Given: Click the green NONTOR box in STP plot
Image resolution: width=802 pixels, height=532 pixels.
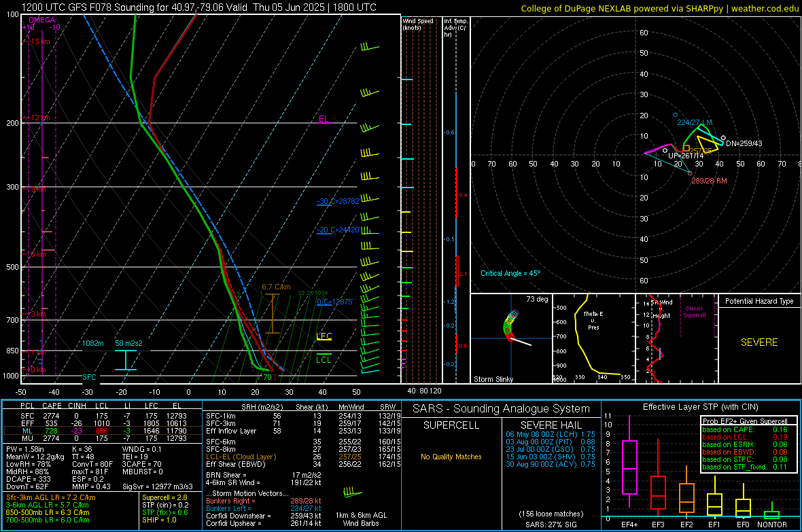Looking at the screenshot, I should [772, 514].
